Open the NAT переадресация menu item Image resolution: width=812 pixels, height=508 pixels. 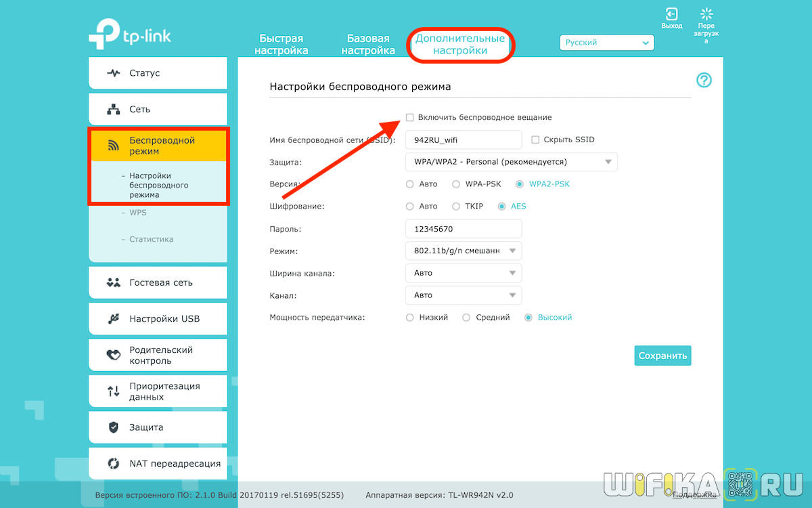[x=158, y=464]
